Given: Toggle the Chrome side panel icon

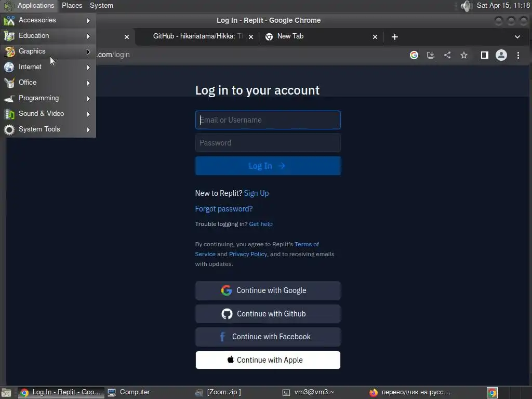Looking at the screenshot, I should point(485,55).
